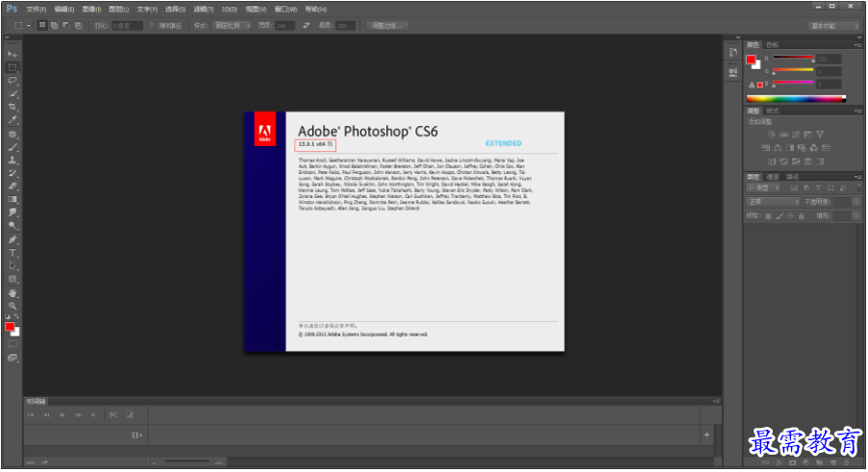The width and height of the screenshot is (868, 472).
Task: Open the History panel icon
Action: (x=732, y=52)
